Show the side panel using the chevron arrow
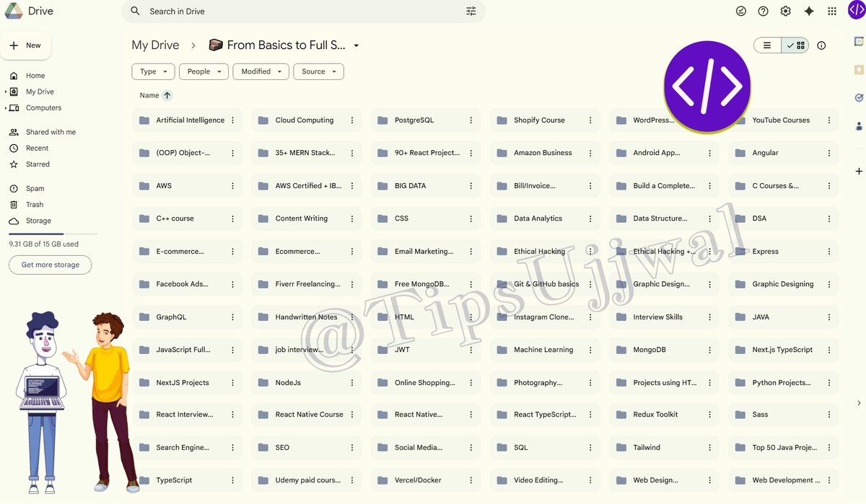 click(859, 403)
